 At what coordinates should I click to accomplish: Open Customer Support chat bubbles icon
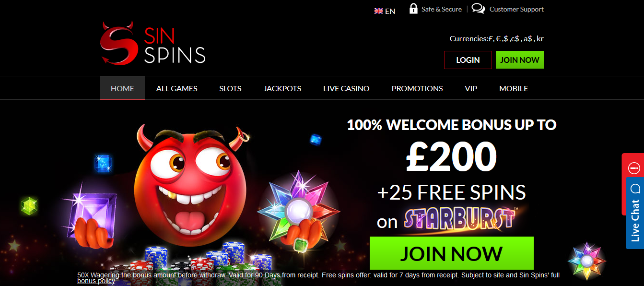[478, 9]
